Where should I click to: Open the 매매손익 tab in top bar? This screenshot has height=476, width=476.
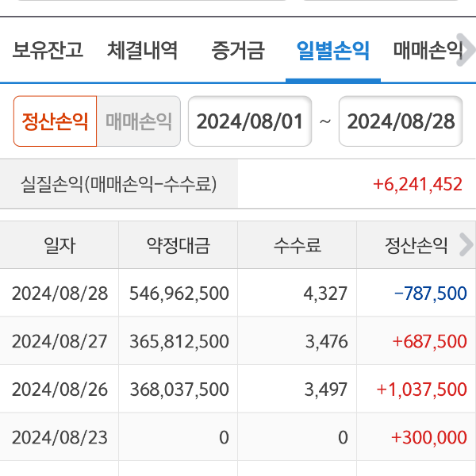pos(428,52)
